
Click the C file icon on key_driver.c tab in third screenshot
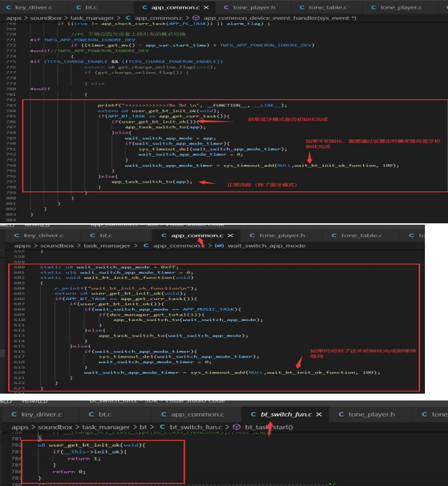tap(14, 415)
